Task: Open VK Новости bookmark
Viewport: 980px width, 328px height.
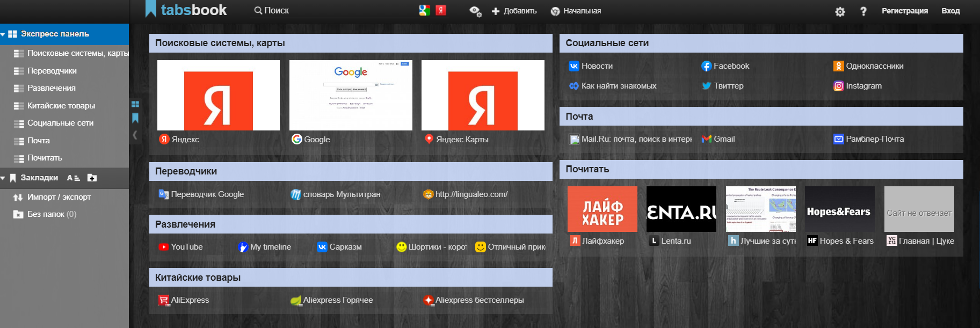Action: coord(591,66)
